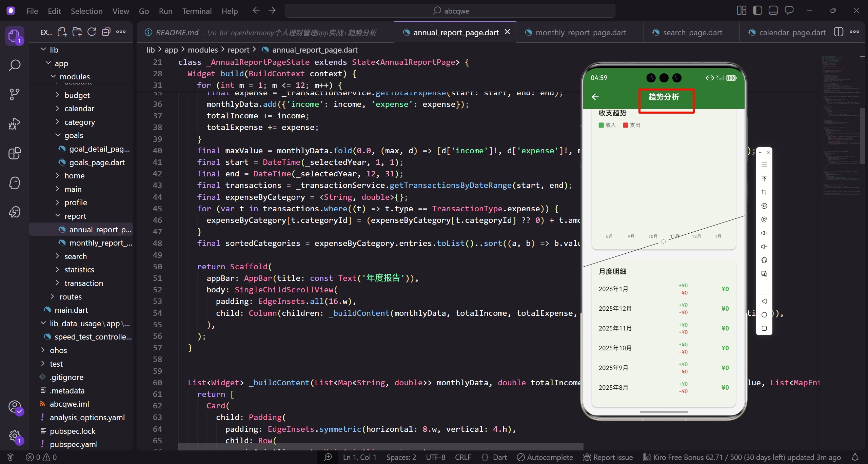Screen dimensions: 868x464
Task: Open Run and Debug view
Action: tap(15, 124)
